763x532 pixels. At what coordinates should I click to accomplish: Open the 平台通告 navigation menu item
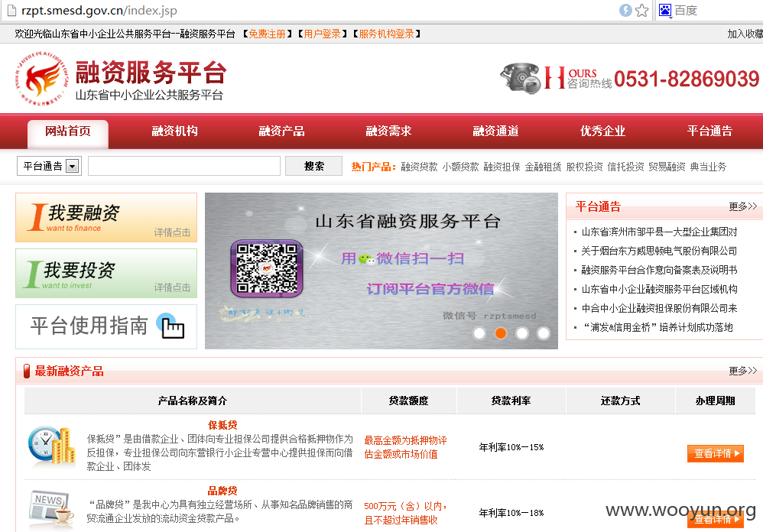pos(709,131)
